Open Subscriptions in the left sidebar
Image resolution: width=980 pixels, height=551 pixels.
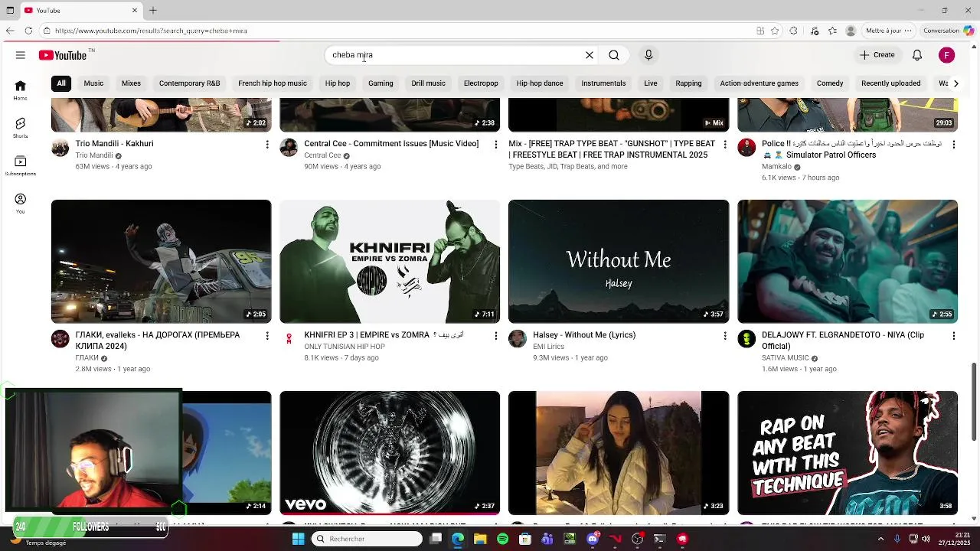click(x=21, y=166)
